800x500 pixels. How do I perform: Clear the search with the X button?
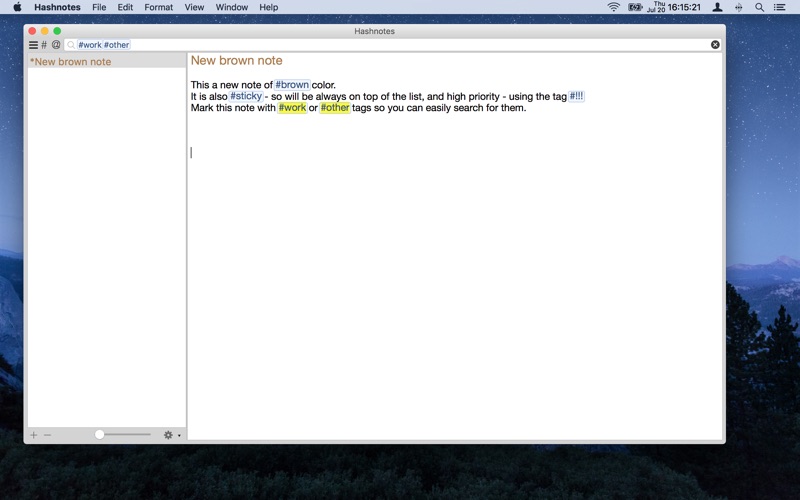(715, 45)
